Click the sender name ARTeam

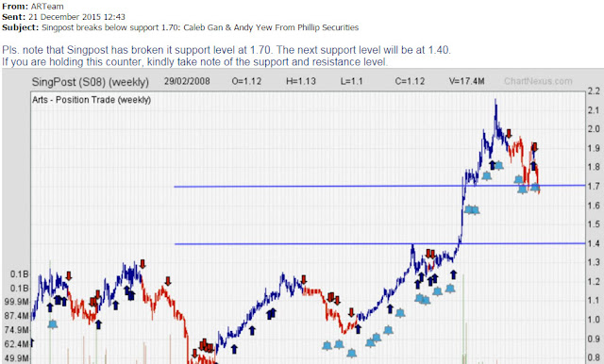[x=47, y=7]
